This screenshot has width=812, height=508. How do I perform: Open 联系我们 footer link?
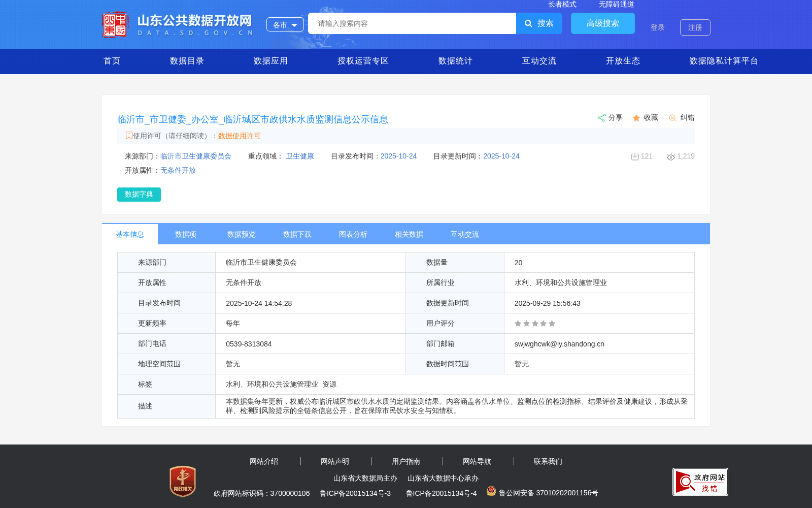548,461
